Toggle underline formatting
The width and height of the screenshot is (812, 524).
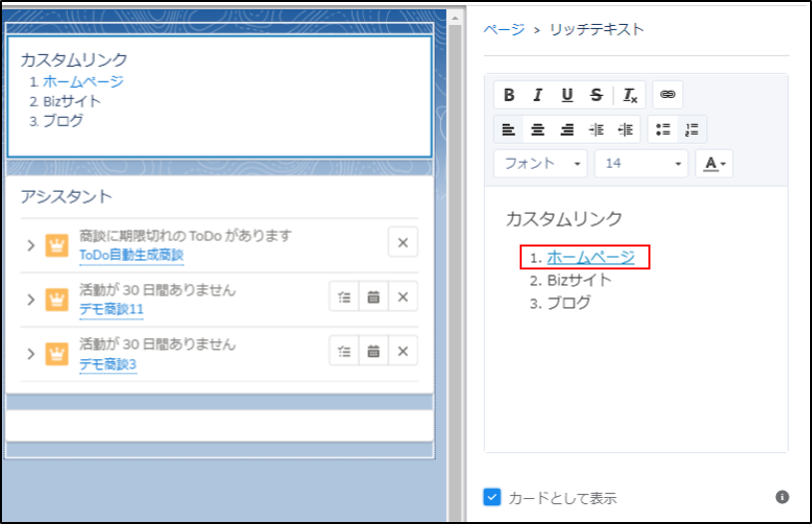(567, 95)
